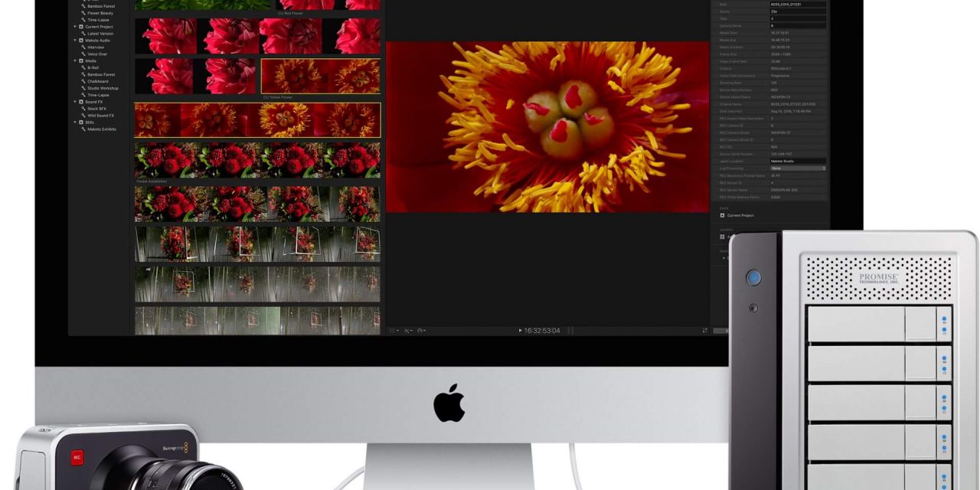Viewport: 980px width, 490px height.
Task: Click the Scene field in the inspector
Action: (797, 11)
